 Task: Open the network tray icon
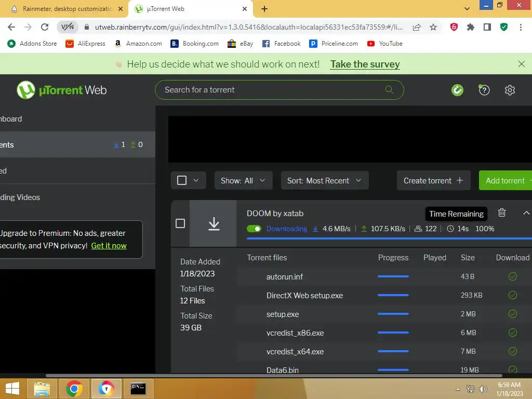tap(470, 389)
